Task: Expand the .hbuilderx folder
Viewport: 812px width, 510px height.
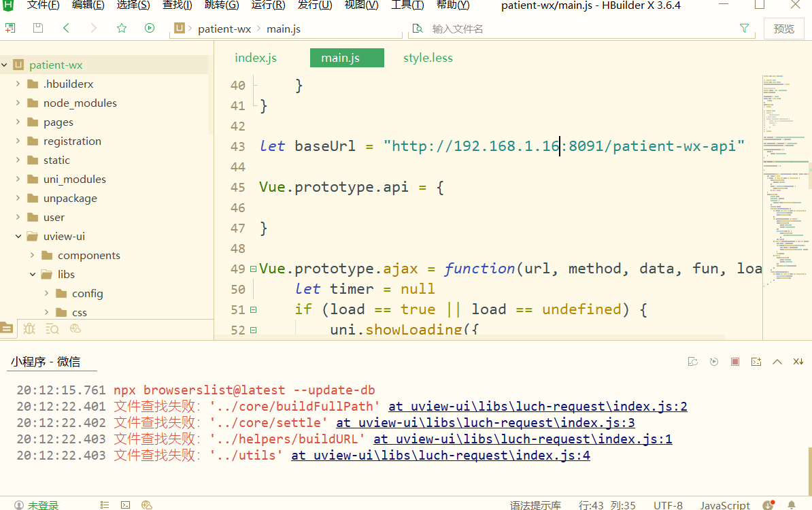Action: [18, 84]
